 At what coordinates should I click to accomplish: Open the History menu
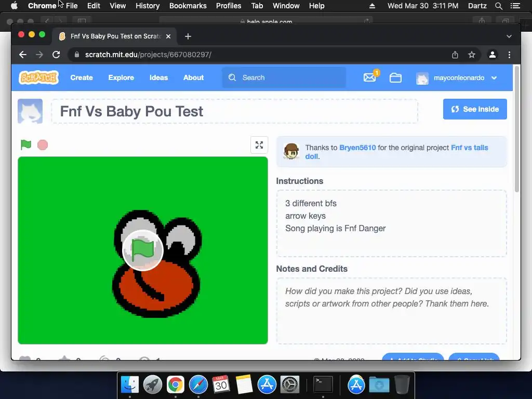click(148, 6)
